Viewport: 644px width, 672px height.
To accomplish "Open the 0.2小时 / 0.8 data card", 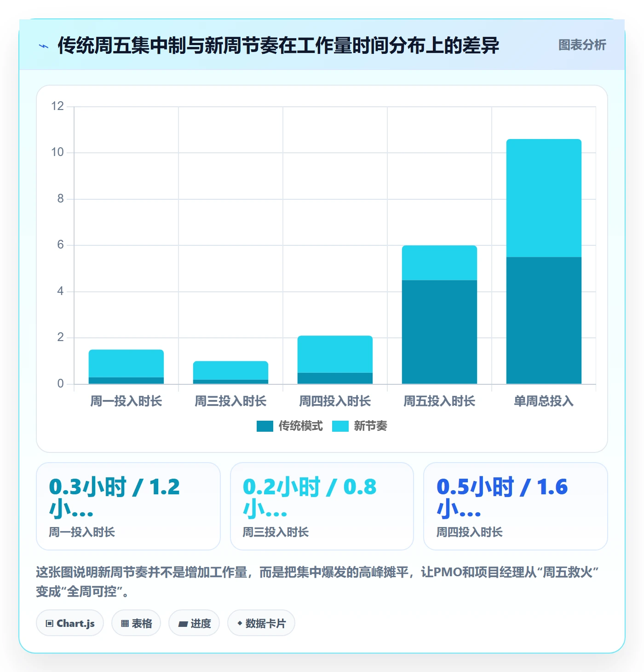I will coord(322,506).
